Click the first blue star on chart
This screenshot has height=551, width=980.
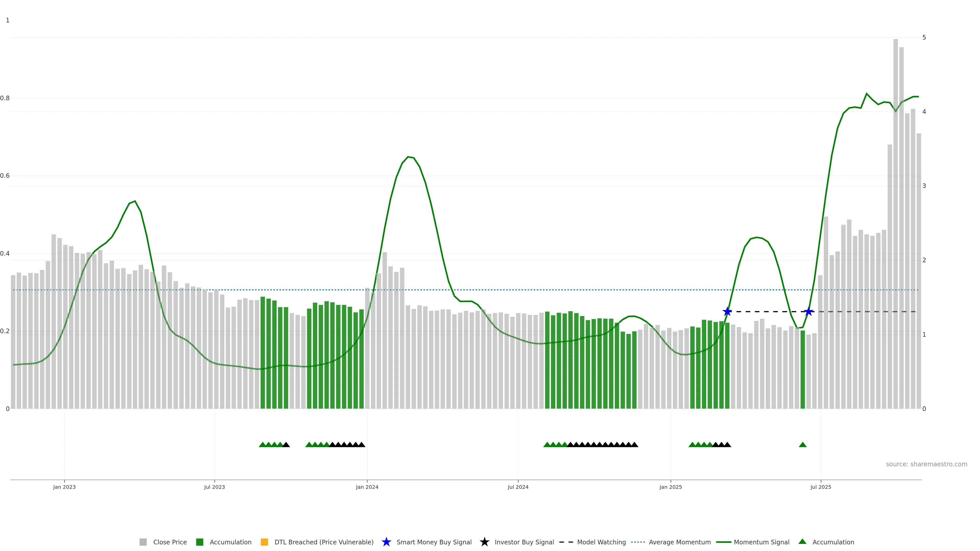coord(727,312)
